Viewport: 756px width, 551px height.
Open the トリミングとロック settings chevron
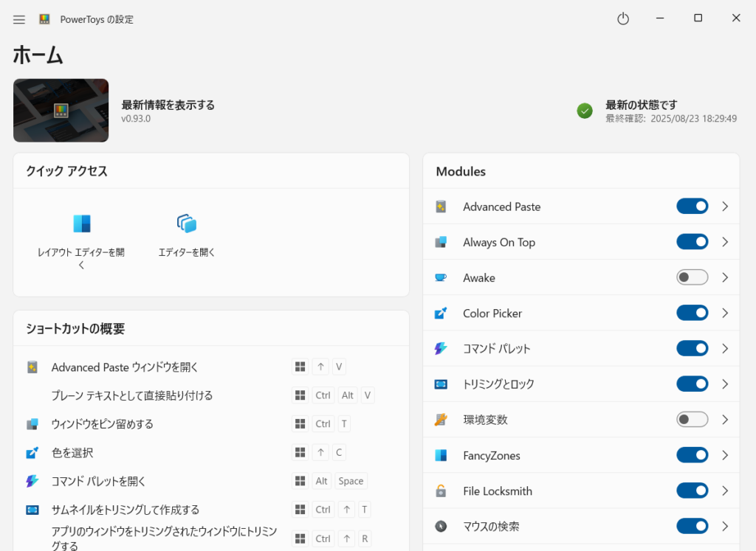coord(725,384)
